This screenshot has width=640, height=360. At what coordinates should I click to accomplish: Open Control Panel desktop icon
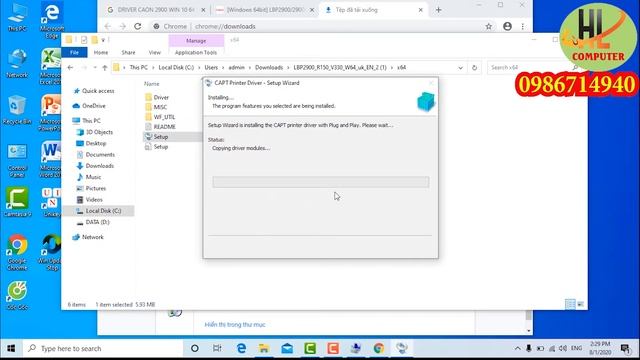(x=17, y=160)
